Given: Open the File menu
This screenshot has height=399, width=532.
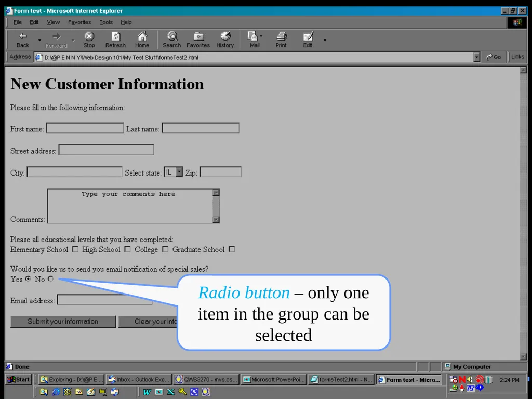Looking at the screenshot, I should (17, 22).
